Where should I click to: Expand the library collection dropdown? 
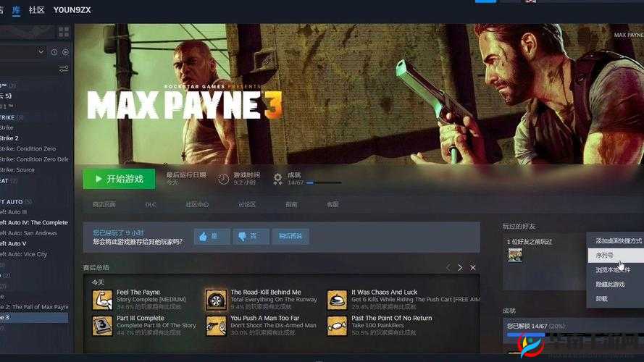(x=41, y=52)
